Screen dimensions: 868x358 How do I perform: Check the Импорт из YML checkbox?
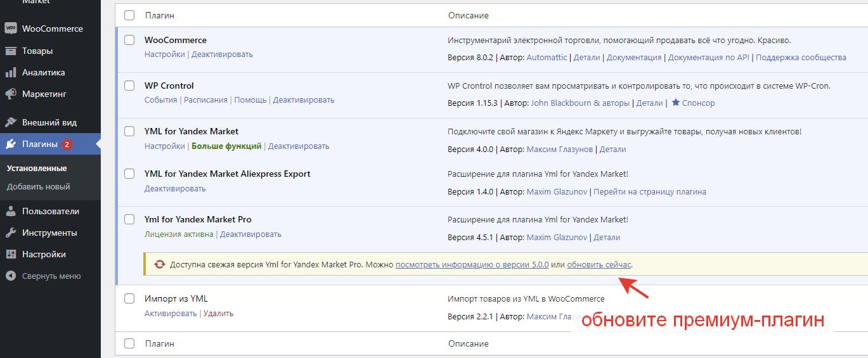[129, 298]
